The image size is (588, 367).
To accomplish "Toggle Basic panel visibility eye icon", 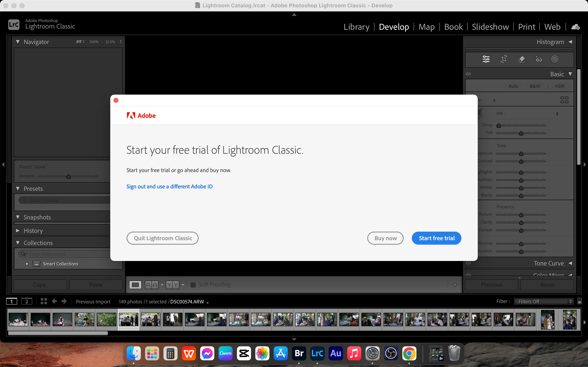I will pyautogui.click(x=468, y=74).
